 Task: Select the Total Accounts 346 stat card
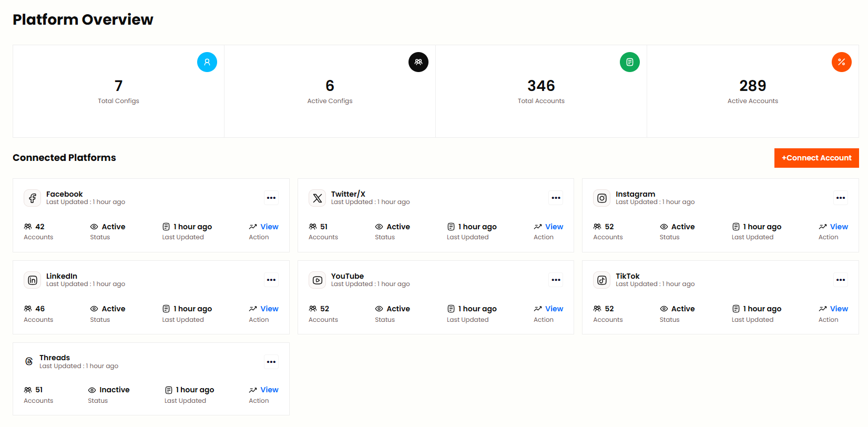click(x=541, y=91)
